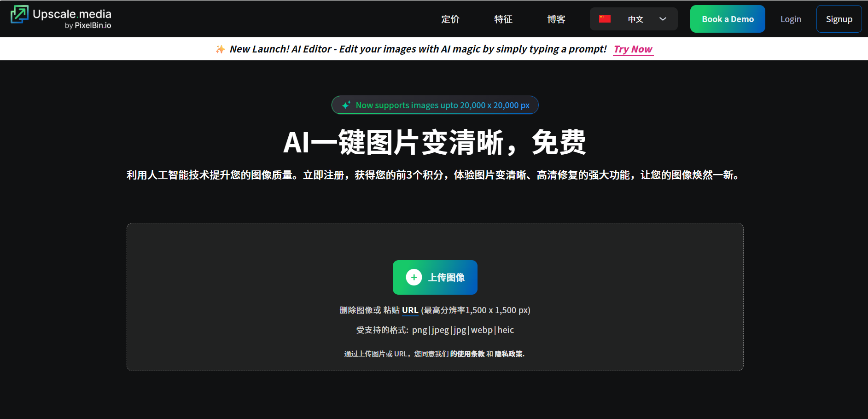
Task: Click the Login link
Action: click(790, 19)
